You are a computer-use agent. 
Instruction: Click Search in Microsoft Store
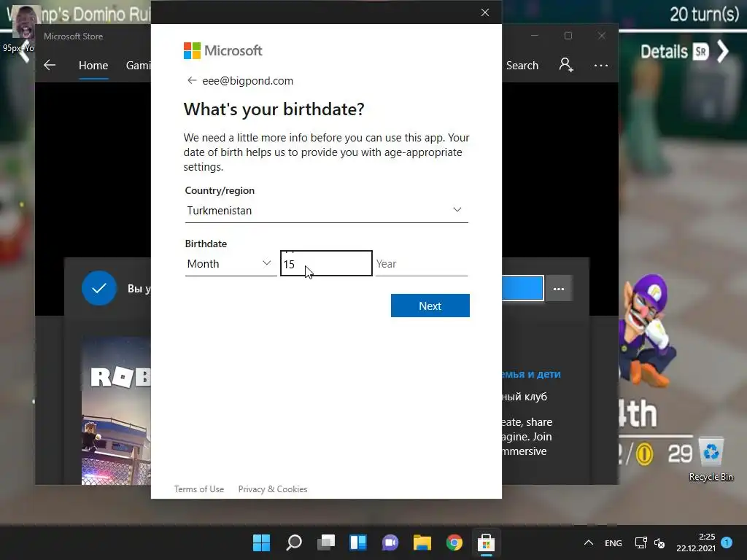[522, 65]
